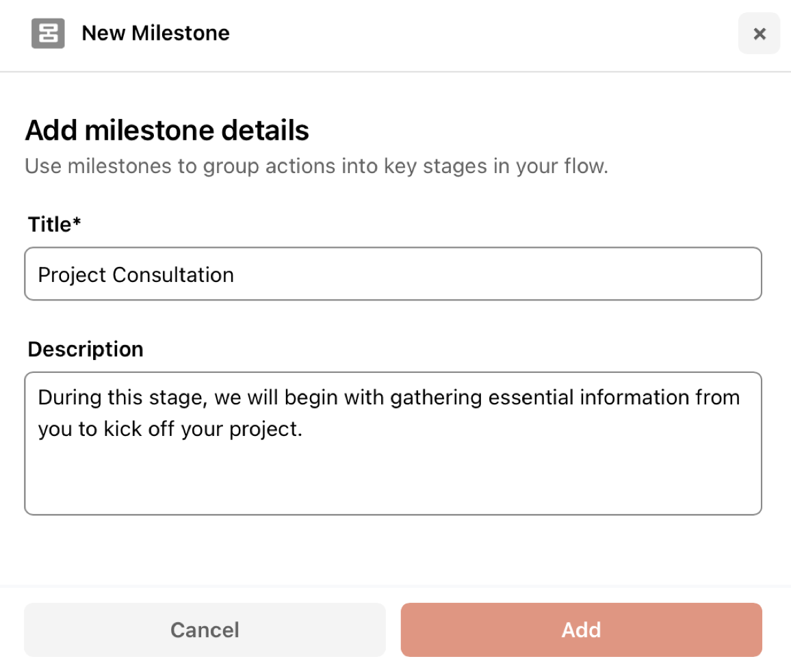Click the milestone icon beside New Milestone

coord(48,34)
